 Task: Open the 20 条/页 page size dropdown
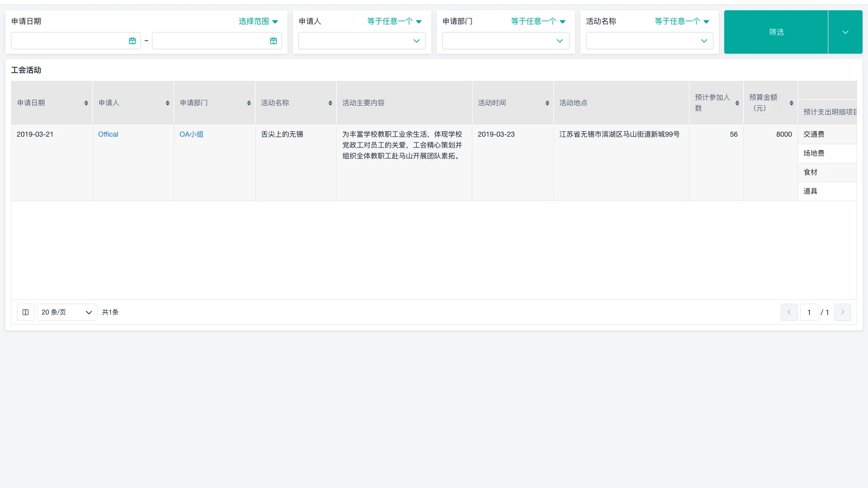[67, 312]
